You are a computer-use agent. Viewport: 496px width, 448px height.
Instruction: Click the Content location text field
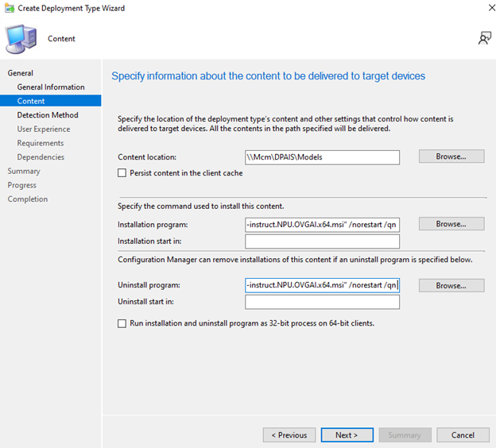click(x=322, y=157)
